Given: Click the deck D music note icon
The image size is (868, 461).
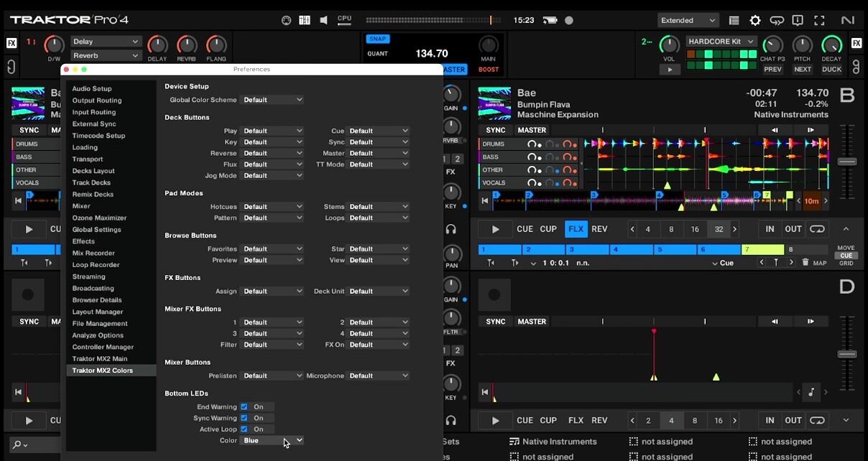Looking at the screenshot, I should 812,392.
